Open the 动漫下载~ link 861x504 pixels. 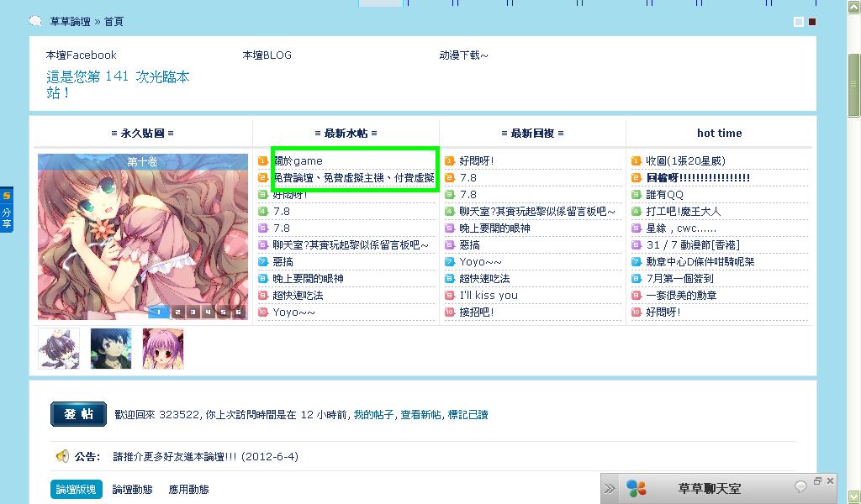[x=463, y=55]
